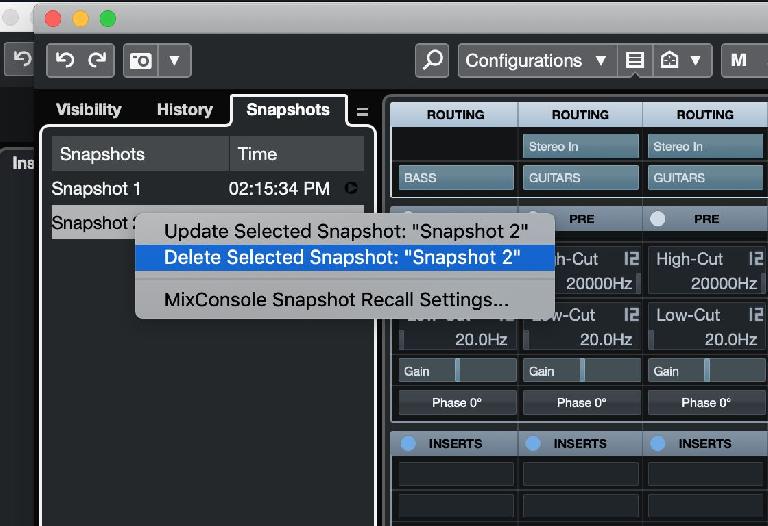The width and height of the screenshot is (768, 526).
Task: Open Stereo In input of rightmost GUITARS channel
Action: click(705, 146)
